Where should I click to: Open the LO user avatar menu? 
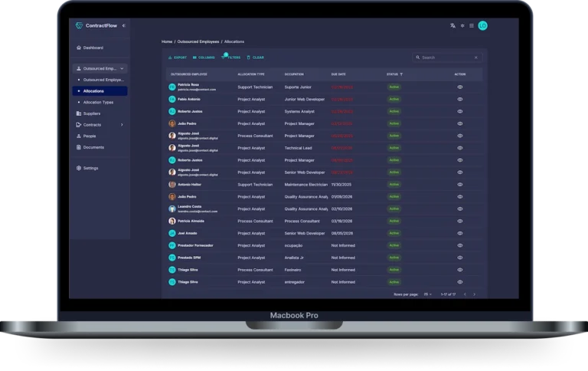pyautogui.click(x=483, y=25)
